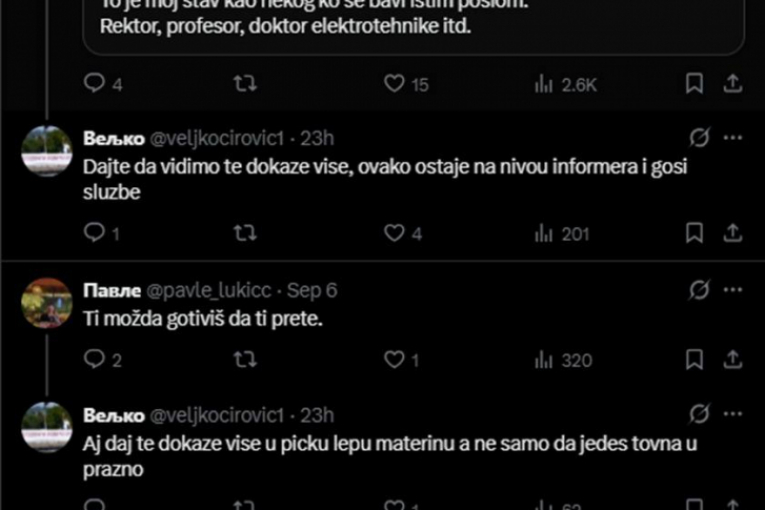Bookmark Вељко's tweet with 201 views
The height and width of the screenshot is (510, 765).
694,233
